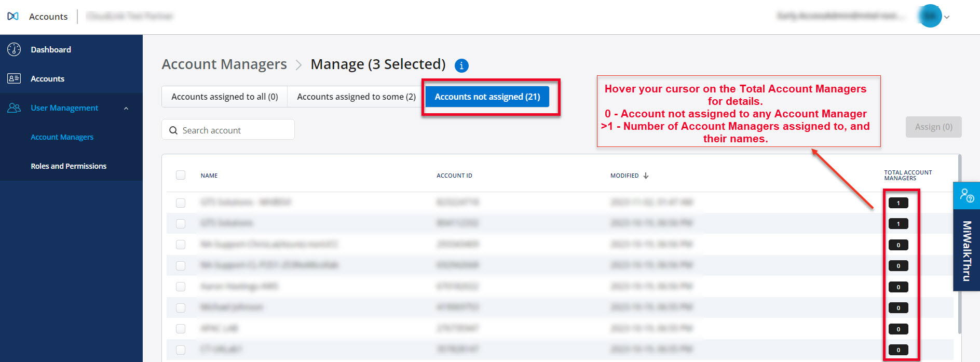Click the User Management people icon
This screenshot has width=980, height=362.
click(14, 108)
